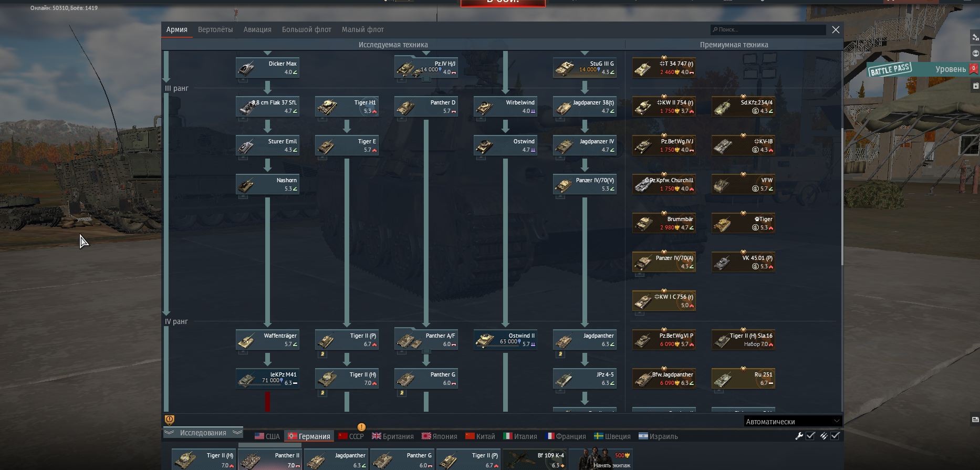The image size is (980, 470).
Task: Select the Wirbelwind anti-air vehicle card
Action: pos(505,107)
